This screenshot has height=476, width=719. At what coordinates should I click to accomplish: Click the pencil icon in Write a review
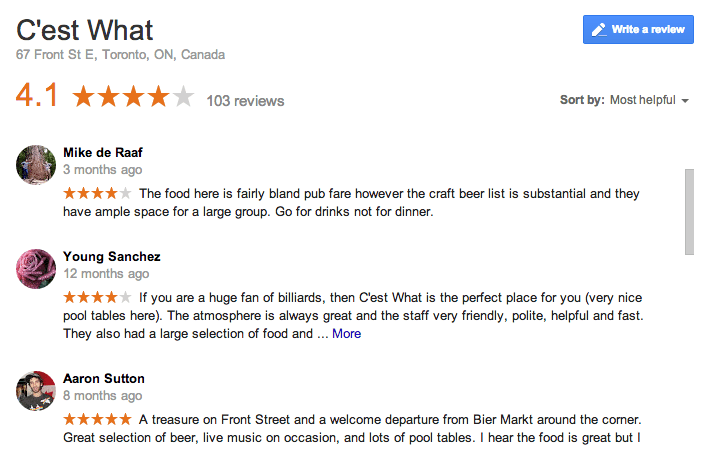point(598,30)
